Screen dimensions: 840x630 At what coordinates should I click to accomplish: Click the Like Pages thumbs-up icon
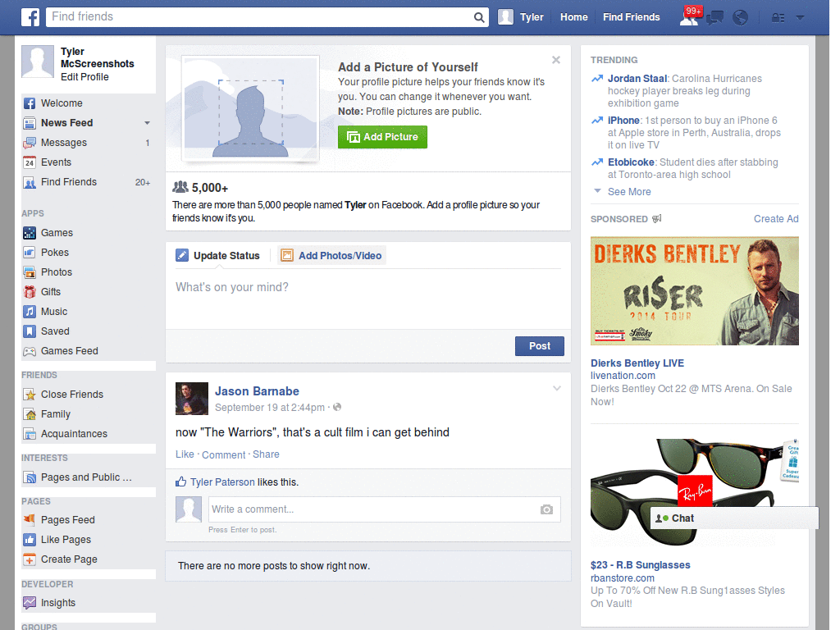click(x=30, y=540)
